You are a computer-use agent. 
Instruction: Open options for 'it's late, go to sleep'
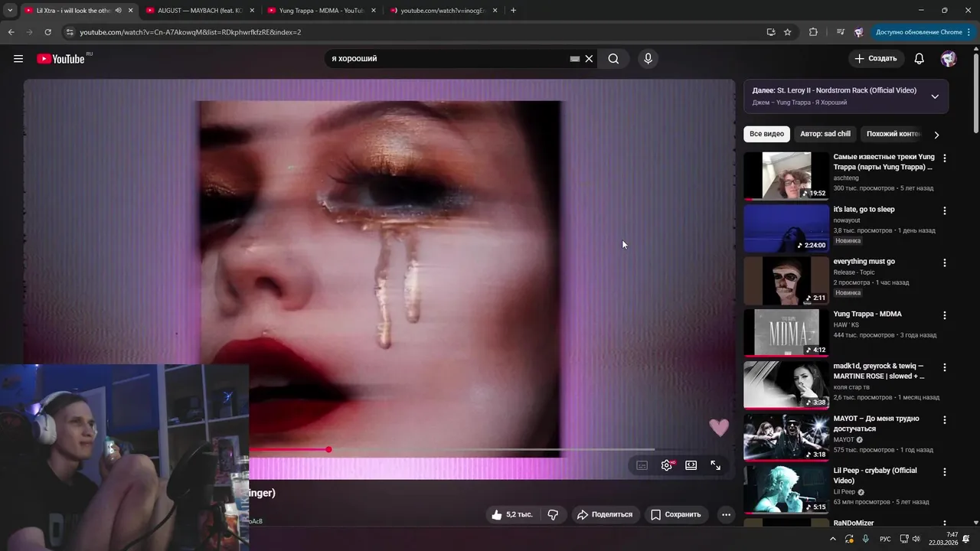tap(944, 210)
